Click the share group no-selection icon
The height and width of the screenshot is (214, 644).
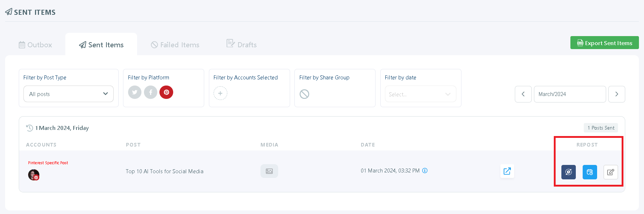tap(305, 94)
